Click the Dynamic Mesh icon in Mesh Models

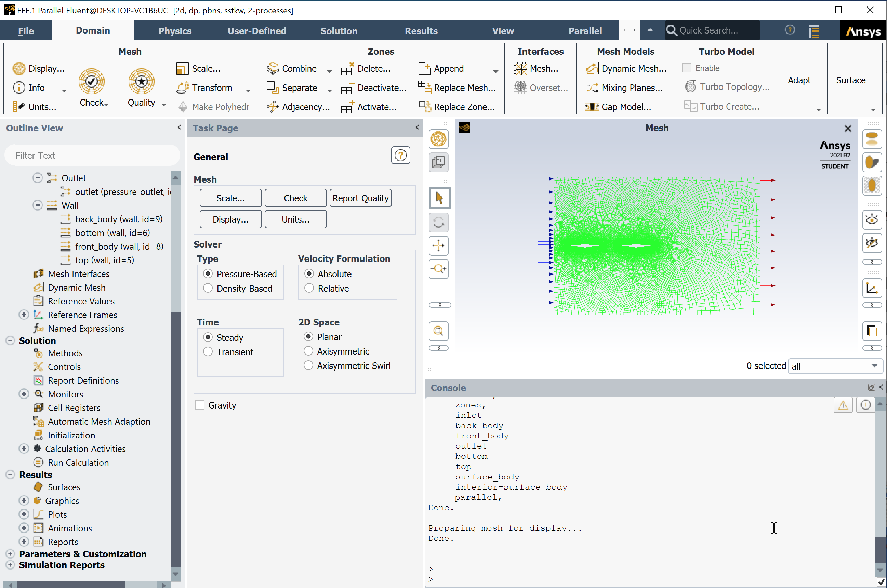pyautogui.click(x=592, y=69)
